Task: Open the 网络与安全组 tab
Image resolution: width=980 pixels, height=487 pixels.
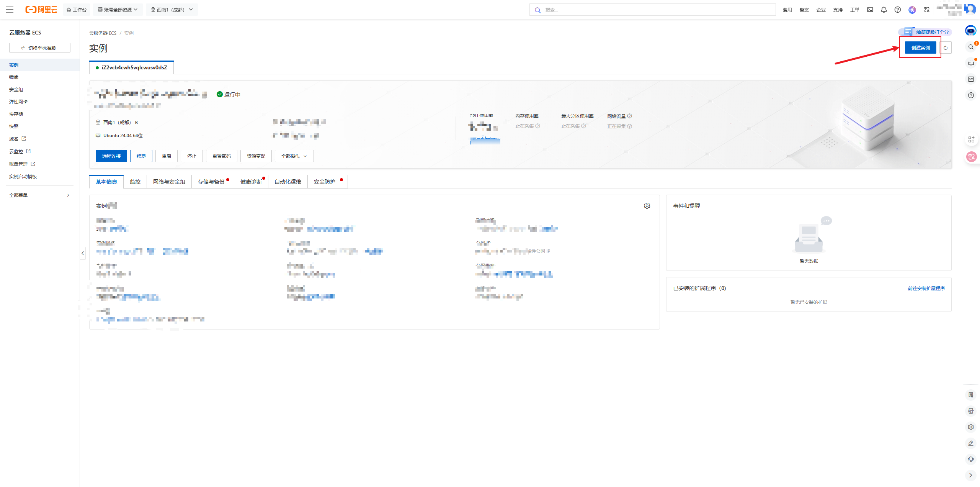Action: tap(169, 182)
